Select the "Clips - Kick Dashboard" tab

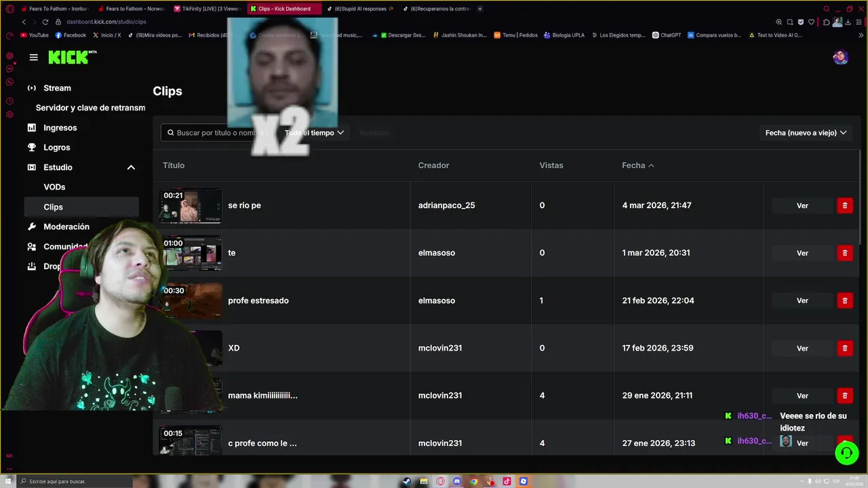click(x=283, y=9)
